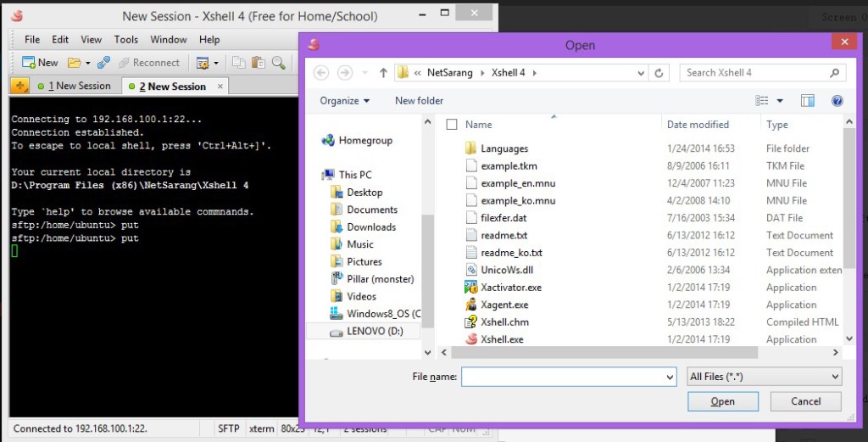Click the chevron after Xshell 4 in the path
868x442 pixels.
pos(535,73)
